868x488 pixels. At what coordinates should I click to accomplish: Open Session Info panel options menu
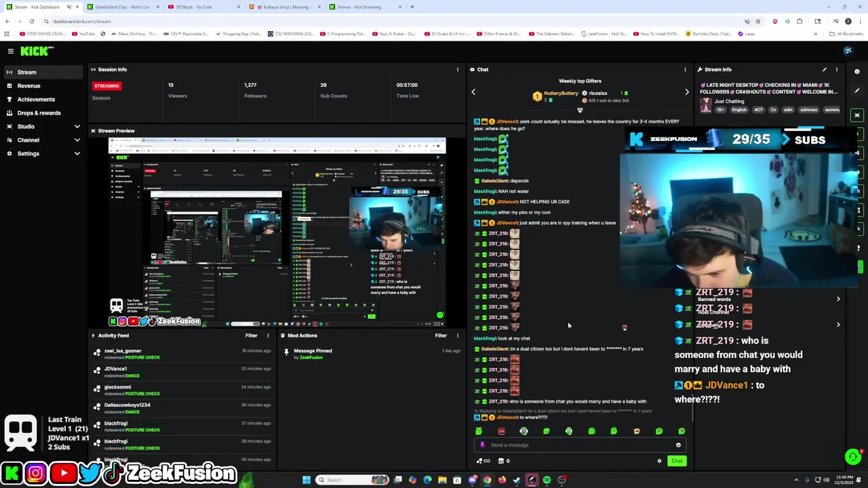(x=457, y=69)
